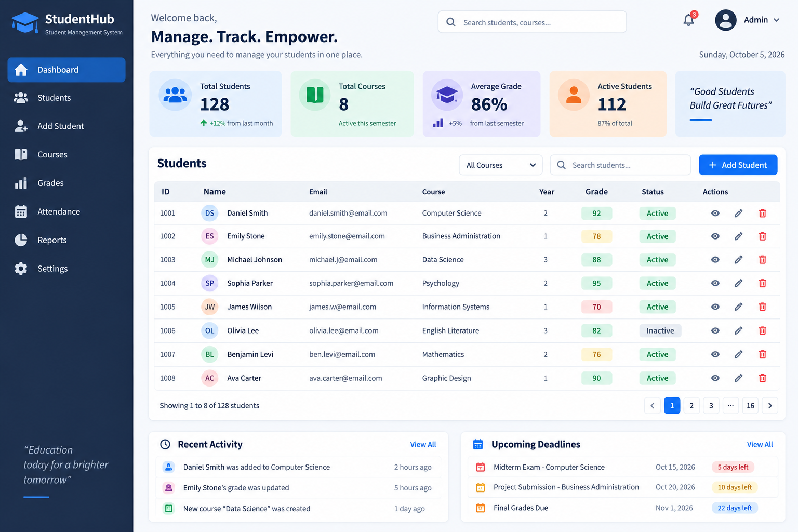This screenshot has height=532, width=798.
Task: Go to next page of students
Action: [770, 406]
